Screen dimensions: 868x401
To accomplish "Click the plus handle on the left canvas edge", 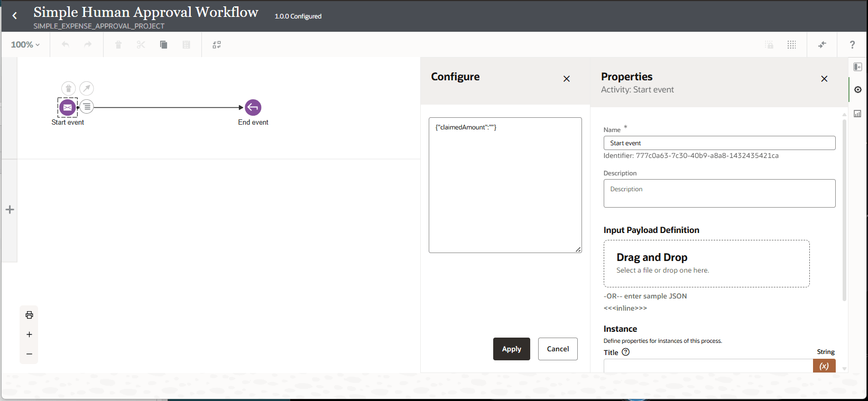I will pyautogui.click(x=10, y=210).
